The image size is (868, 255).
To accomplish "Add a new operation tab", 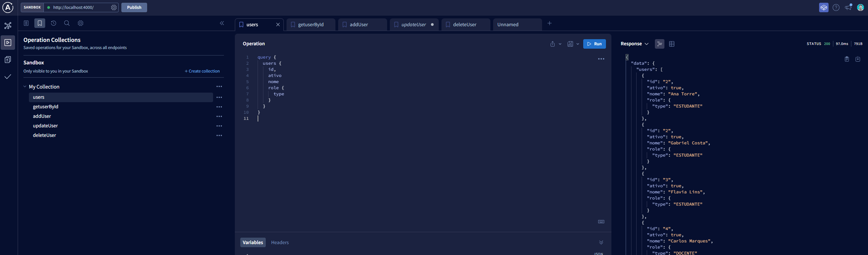I will (550, 23).
